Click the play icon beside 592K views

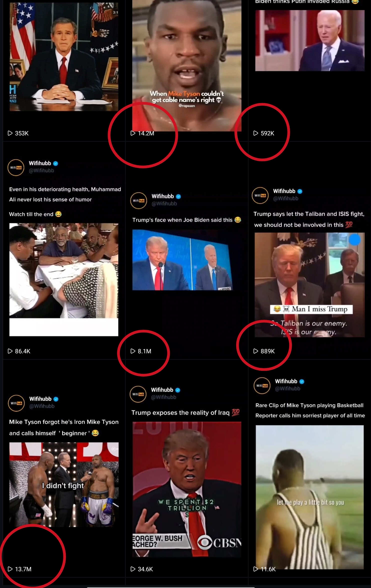256,133
